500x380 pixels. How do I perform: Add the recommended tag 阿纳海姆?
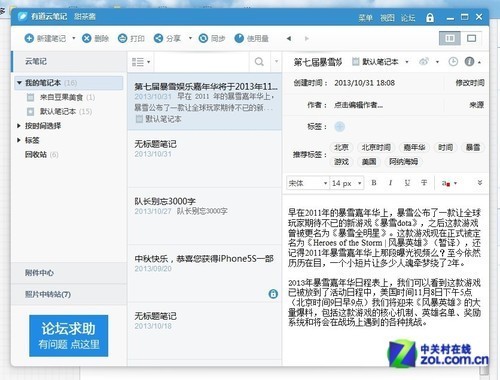point(403,162)
